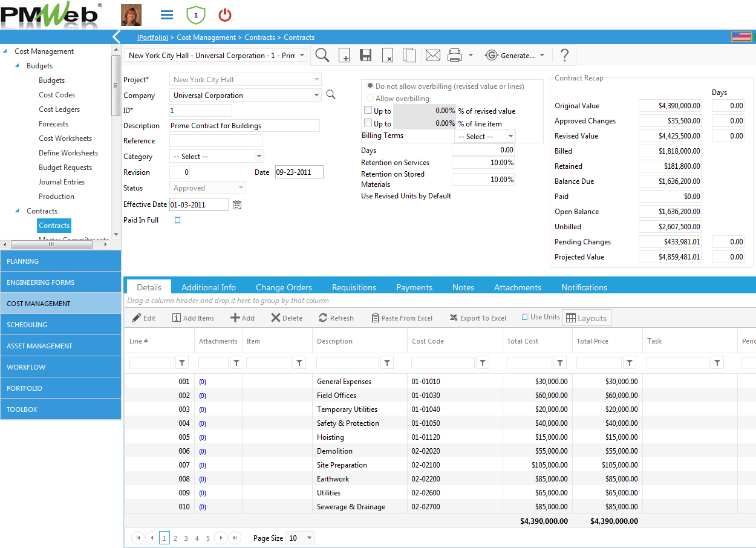
Task: Refresh the details grid
Action: (336, 318)
